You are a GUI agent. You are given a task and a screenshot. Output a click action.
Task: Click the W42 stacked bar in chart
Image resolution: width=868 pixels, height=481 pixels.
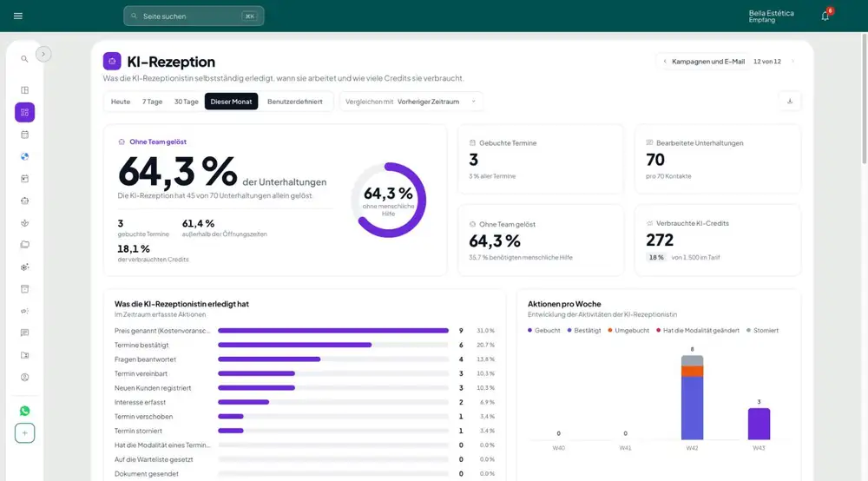(692, 398)
